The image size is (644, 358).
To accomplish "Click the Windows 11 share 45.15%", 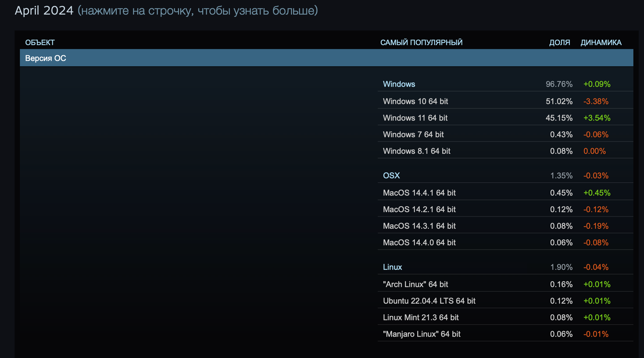I will [x=559, y=118].
